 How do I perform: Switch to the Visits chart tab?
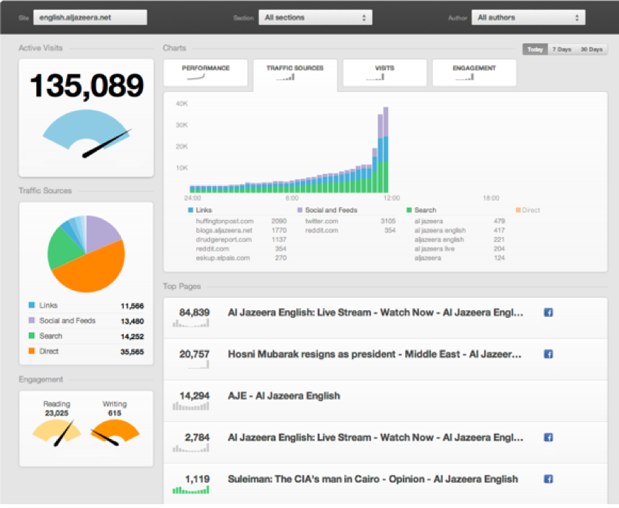[x=385, y=73]
